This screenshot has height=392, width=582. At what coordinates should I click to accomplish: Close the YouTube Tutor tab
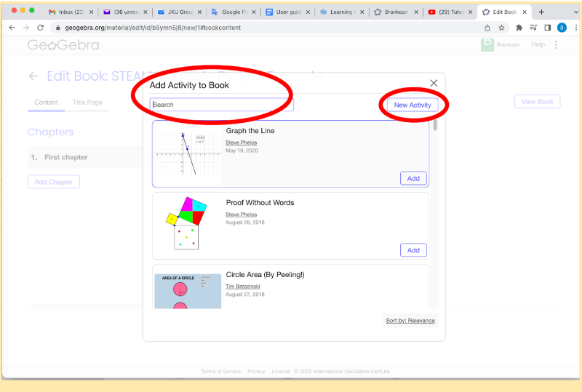click(x=470, y=12)
